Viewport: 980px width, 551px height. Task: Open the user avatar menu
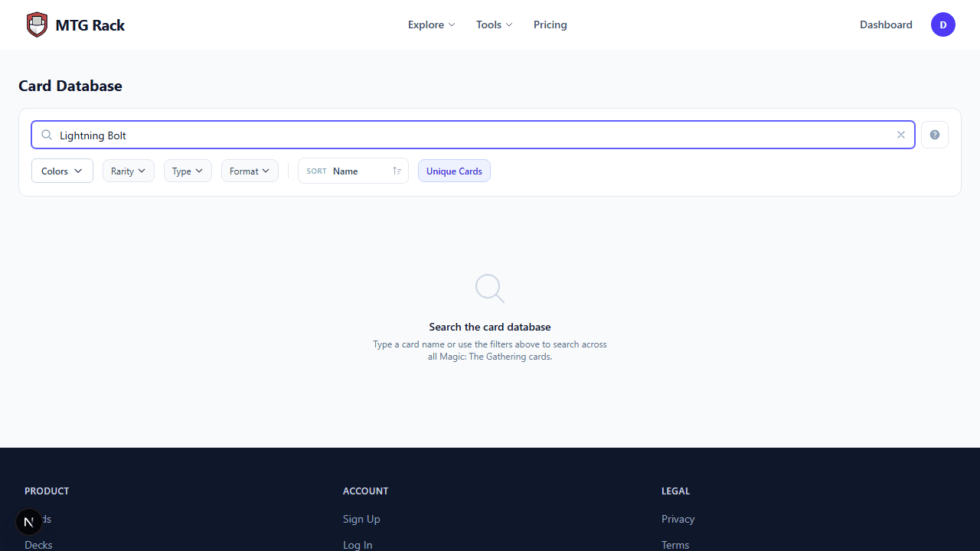pos(943,24)
